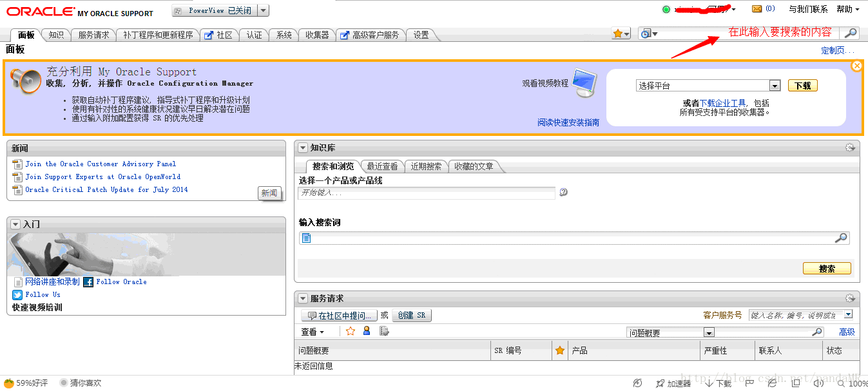Click the megaphone icon in banner
868x391 pixels.
click(26, 80)
